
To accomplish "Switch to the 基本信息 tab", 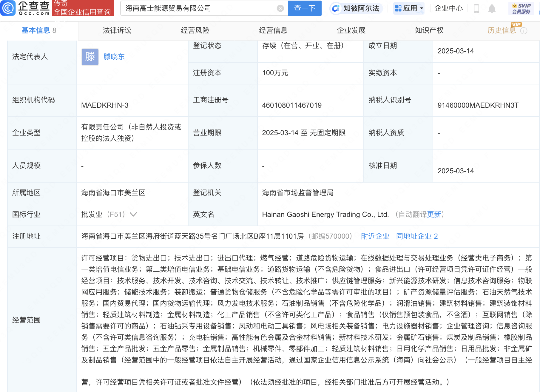I will (39, 30).
